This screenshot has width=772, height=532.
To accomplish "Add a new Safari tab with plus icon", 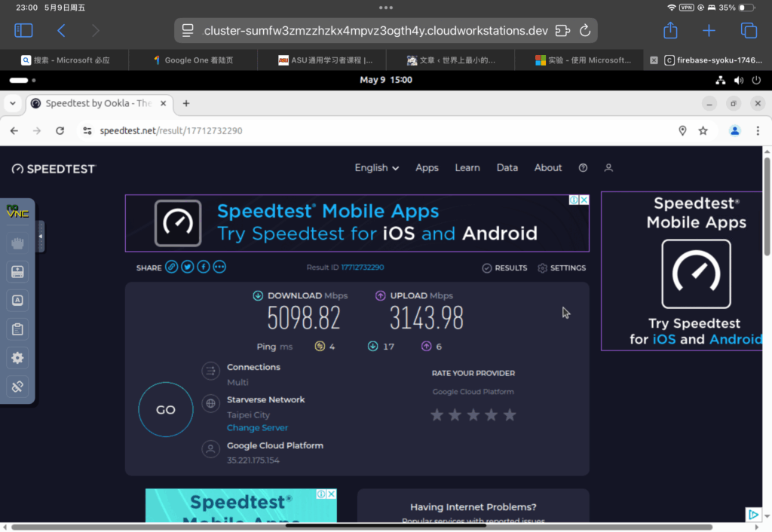I will pos(709,30).
